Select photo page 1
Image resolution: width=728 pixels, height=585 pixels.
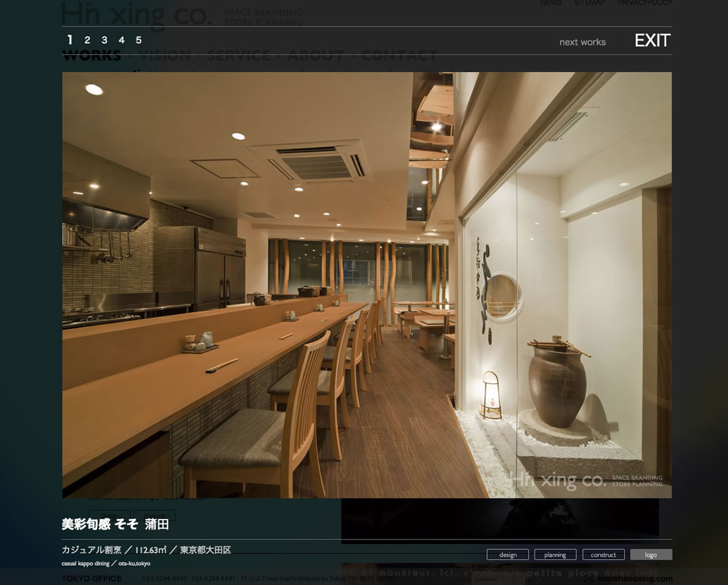(70, 40)
